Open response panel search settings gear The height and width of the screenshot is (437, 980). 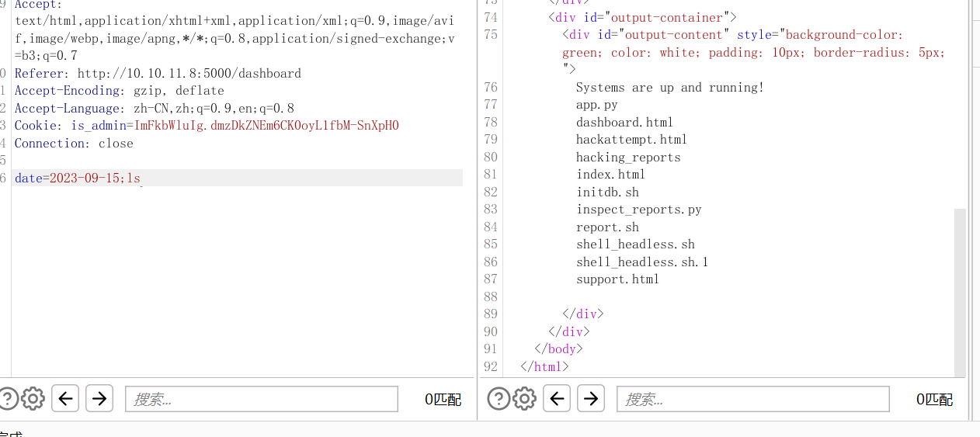coord(524,399)
